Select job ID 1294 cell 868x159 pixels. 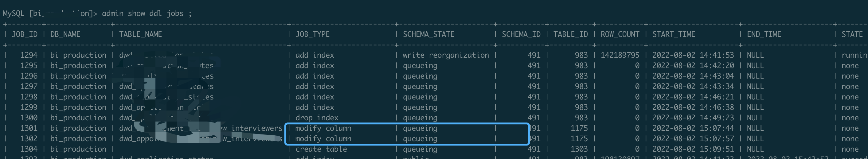[29, 55]
